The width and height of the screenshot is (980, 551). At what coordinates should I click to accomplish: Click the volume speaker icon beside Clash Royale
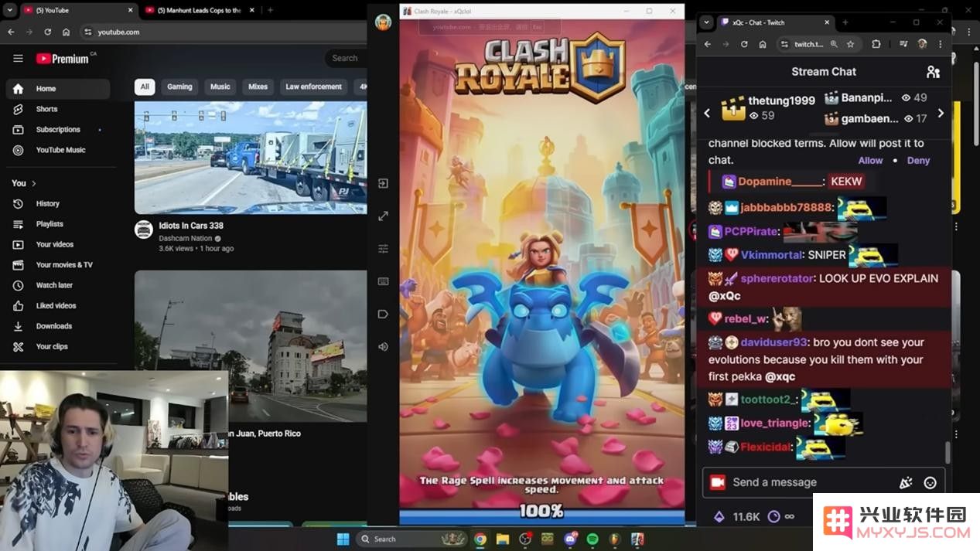tap(383, 347)
